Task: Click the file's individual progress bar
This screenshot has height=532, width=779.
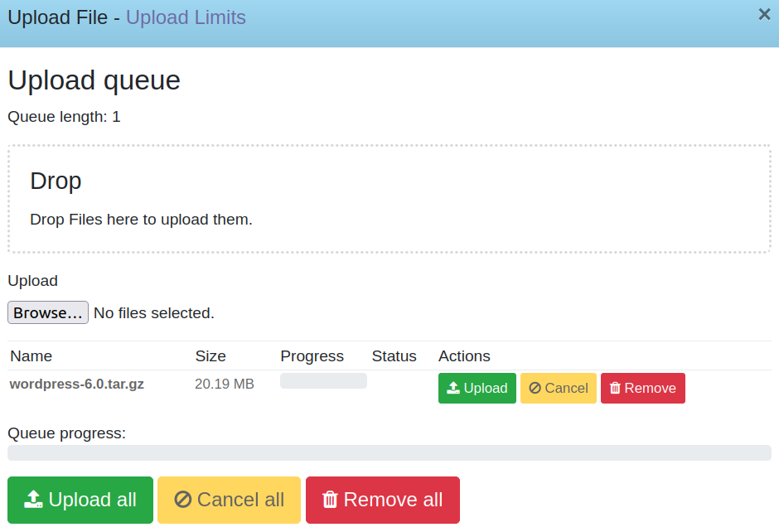Action: click(x=323, y=380)
